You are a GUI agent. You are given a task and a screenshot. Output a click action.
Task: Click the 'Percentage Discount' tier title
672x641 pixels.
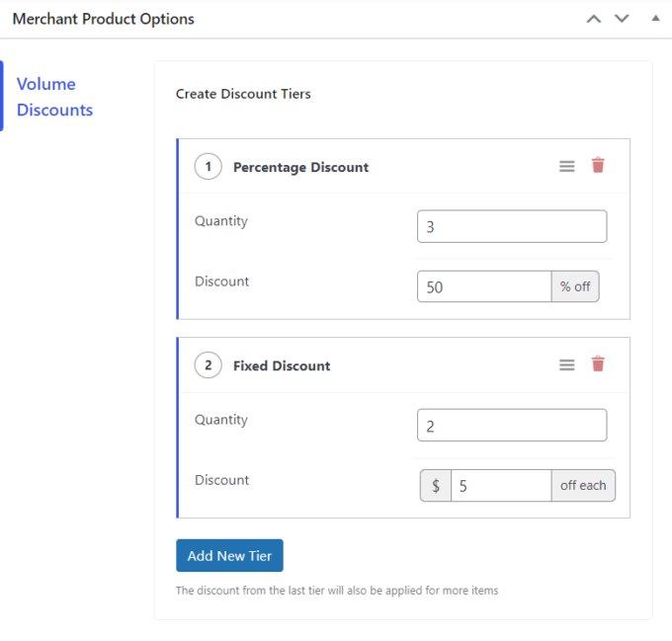coord(300,167)
